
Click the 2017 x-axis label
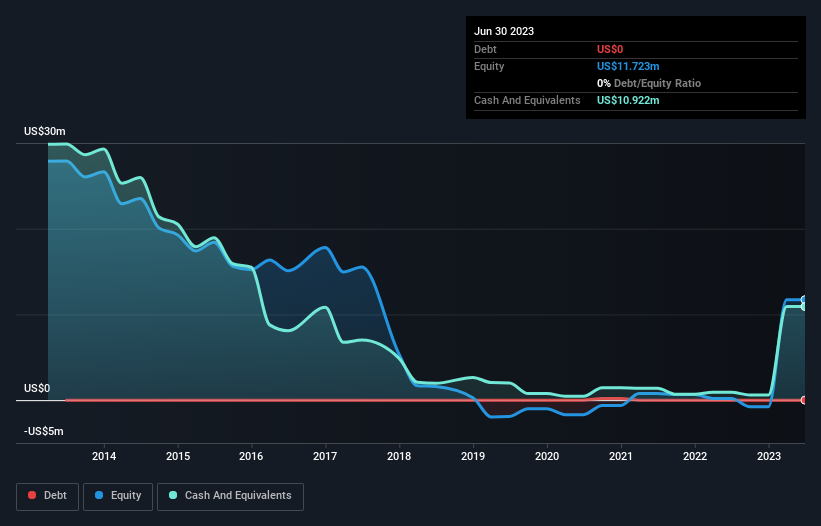point(325,456)
